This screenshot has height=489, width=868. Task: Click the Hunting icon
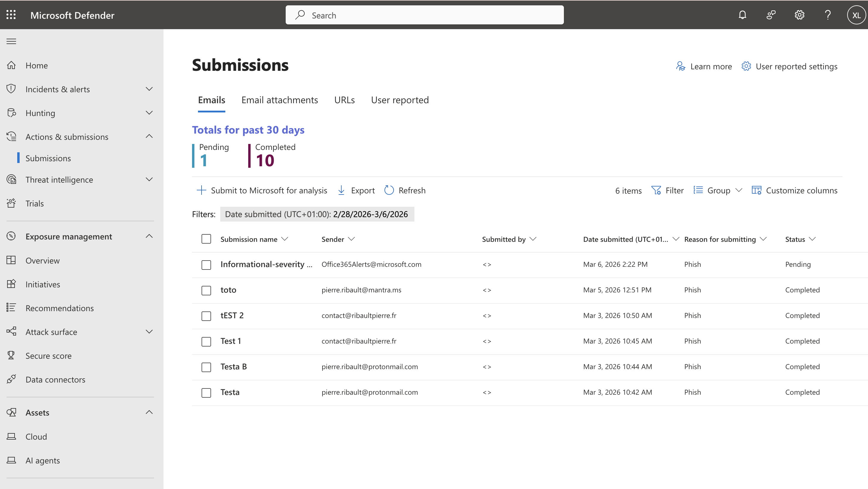(x=12, y=113)
